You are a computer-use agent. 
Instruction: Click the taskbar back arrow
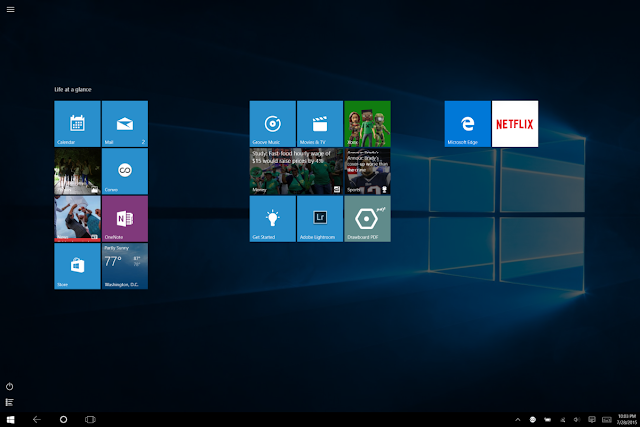(37, 419)
